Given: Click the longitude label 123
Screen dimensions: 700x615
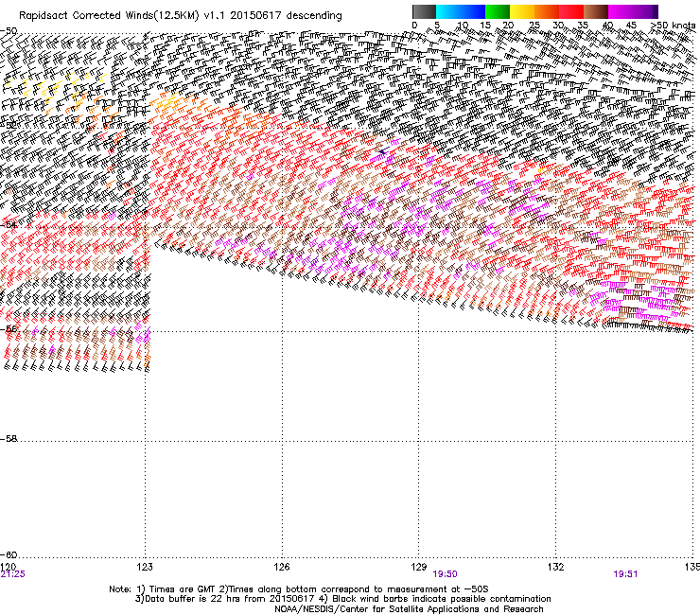Looking at the screenshot, I should 145,567.
